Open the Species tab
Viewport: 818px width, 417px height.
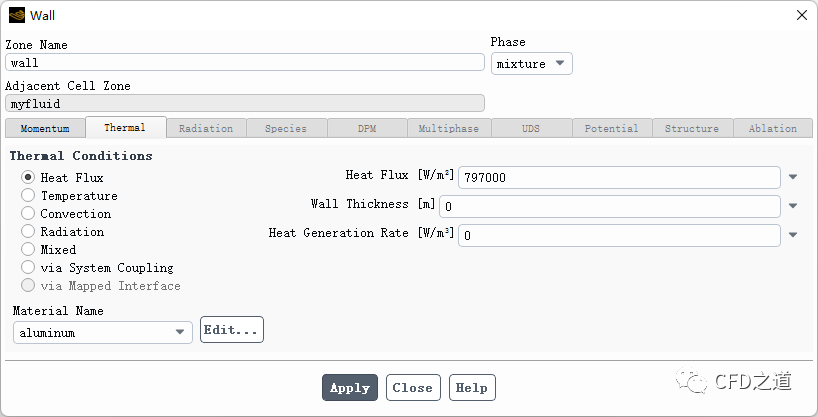tap(286, 128)
